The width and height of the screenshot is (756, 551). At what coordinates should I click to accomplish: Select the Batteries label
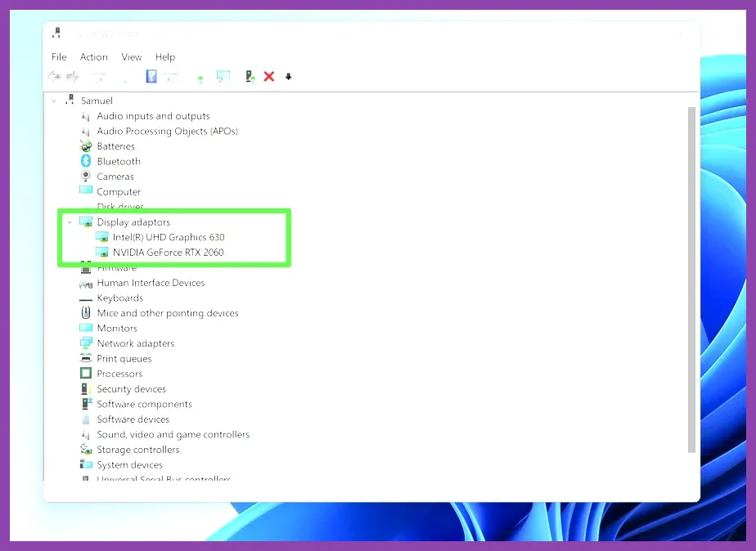tap(115, 146)
